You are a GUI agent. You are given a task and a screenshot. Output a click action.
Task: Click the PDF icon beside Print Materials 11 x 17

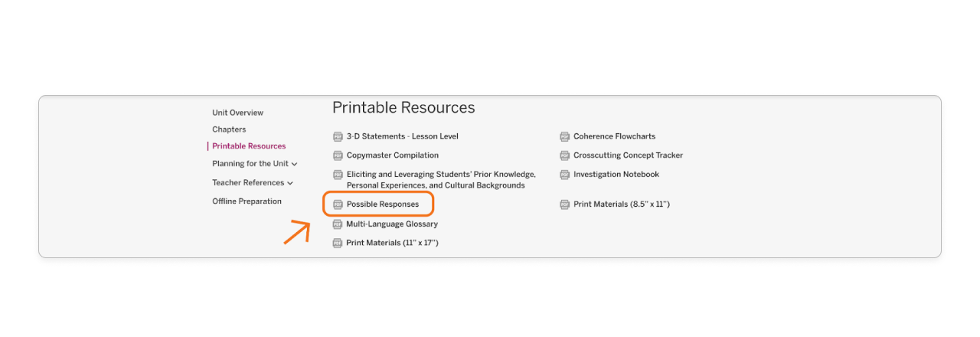pyautogui.click(x=338, y=244)
